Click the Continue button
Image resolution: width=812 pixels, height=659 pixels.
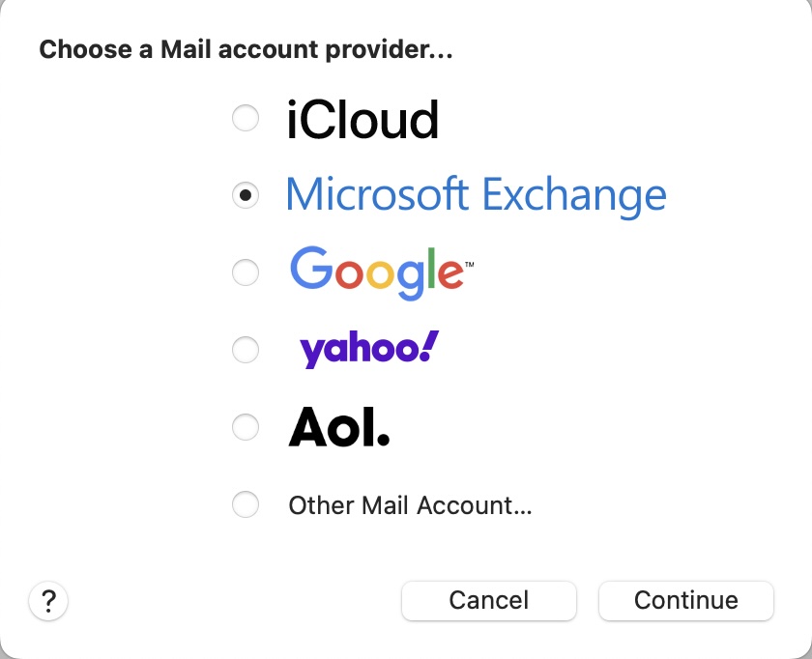click(x=686, y=600)
